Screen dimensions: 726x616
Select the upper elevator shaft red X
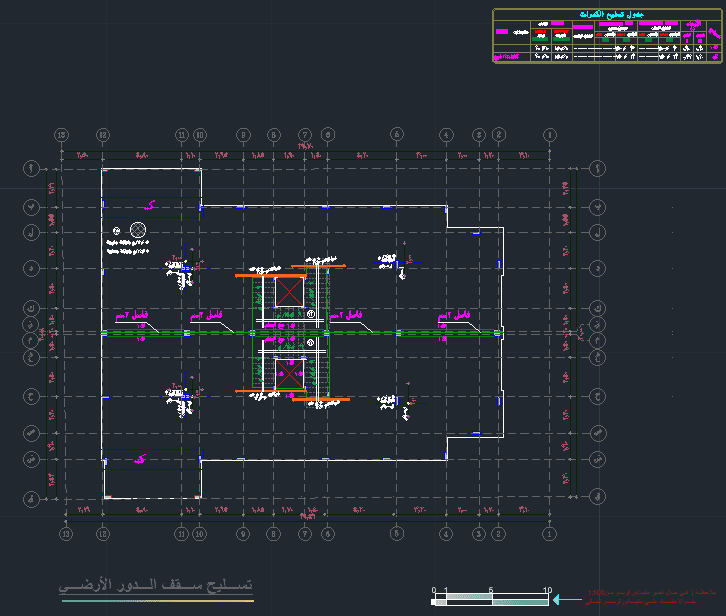(x=289, y=292)
